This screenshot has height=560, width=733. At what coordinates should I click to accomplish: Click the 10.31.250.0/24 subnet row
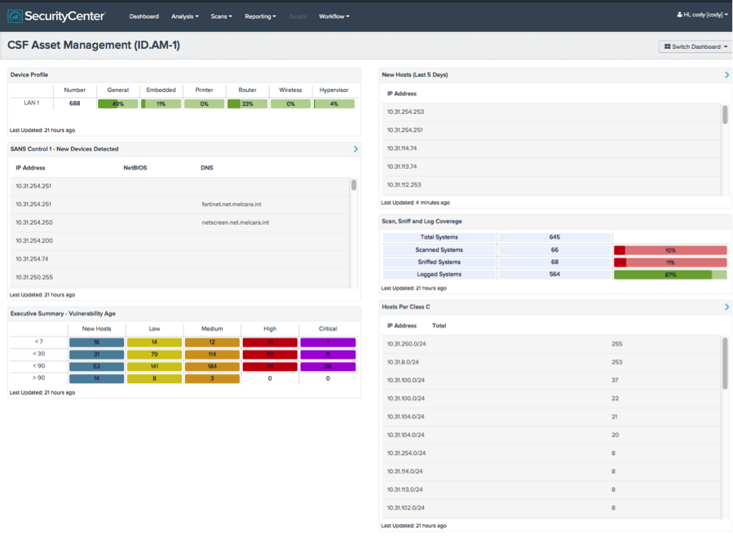coord(552,343)
